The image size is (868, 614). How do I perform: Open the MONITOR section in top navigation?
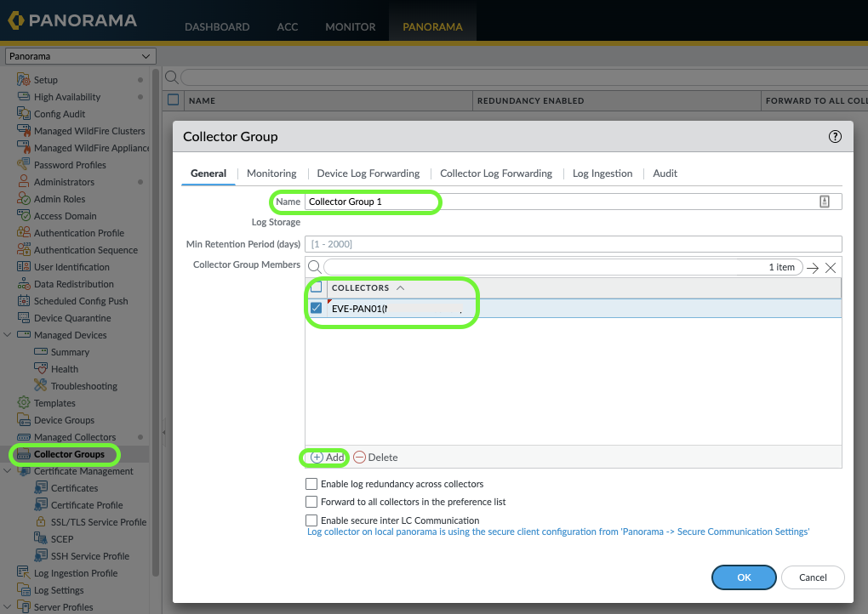pos(350,26)
